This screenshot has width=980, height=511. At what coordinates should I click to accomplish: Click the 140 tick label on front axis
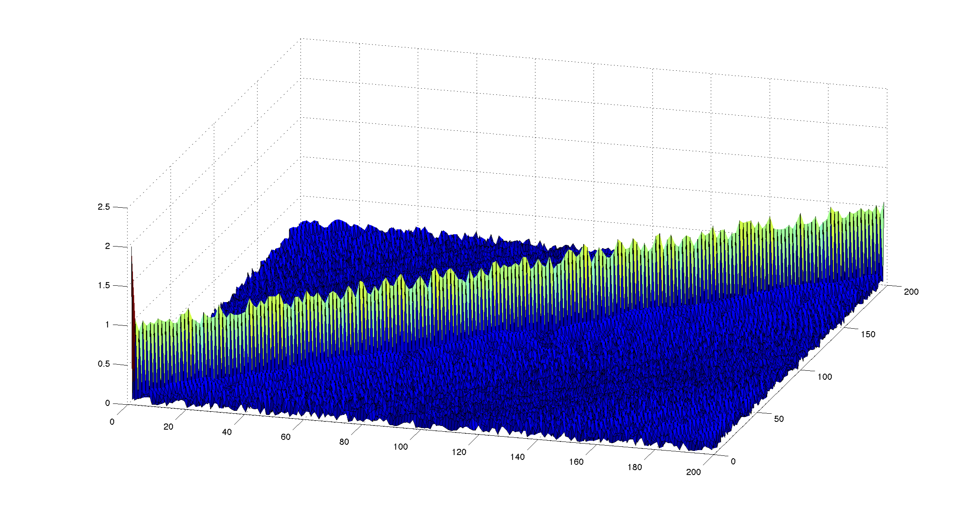(x=517, y=457)
